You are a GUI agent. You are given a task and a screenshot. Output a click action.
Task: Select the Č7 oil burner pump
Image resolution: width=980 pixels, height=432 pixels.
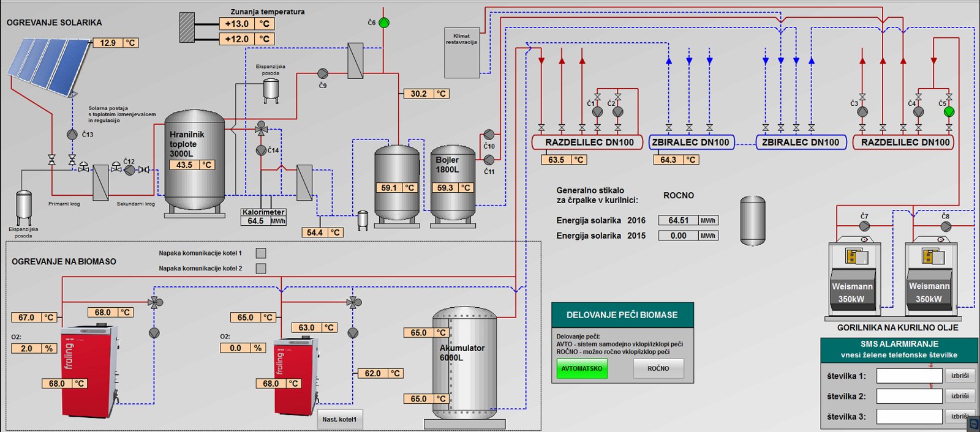tap(864, 226)
